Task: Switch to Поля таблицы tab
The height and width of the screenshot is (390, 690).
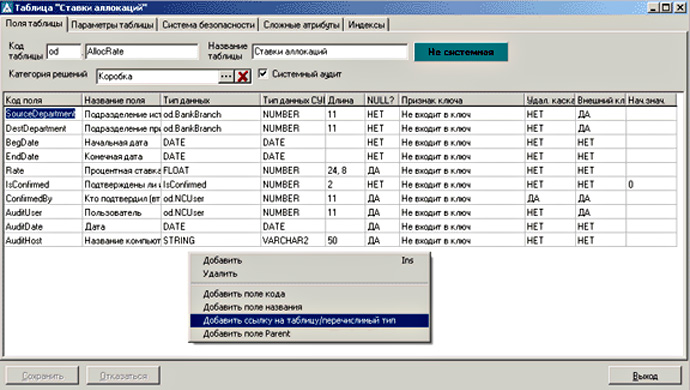Action: click(x=34, y=24)
